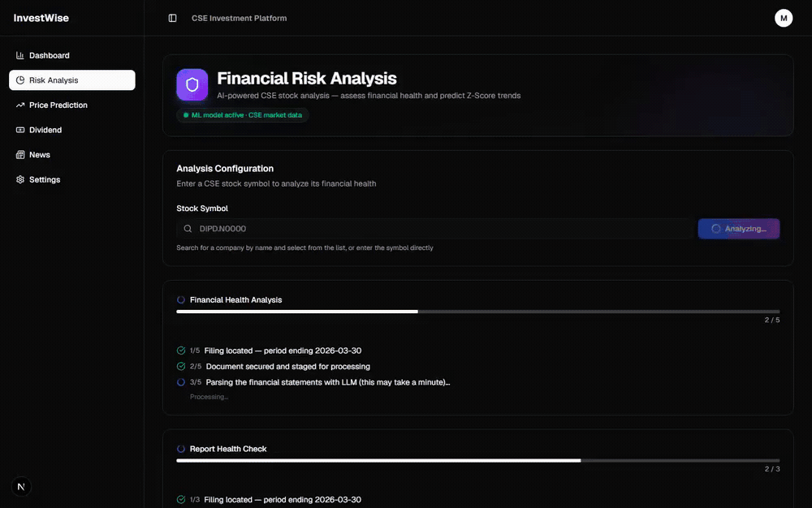This screenshot has width=812, height=508.
Task: Focus the Stock Symbol input field
Action: pyautogui.click(x=435, y=229)
